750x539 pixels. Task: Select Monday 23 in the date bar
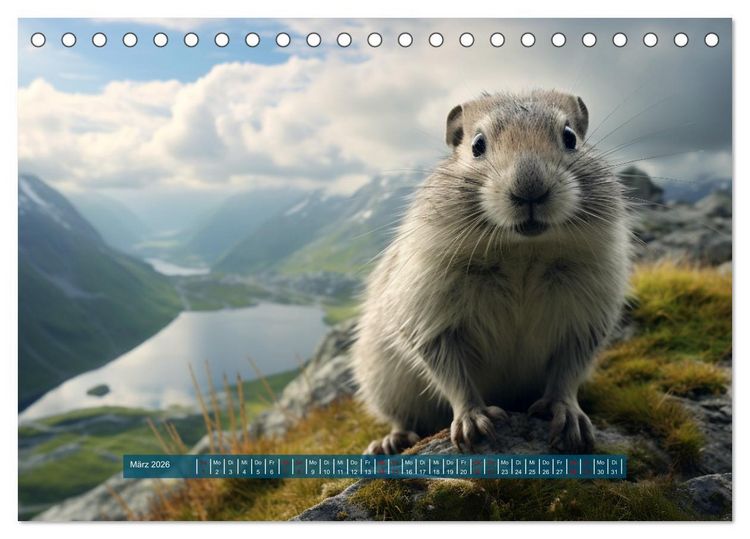(x=505, y=467)
